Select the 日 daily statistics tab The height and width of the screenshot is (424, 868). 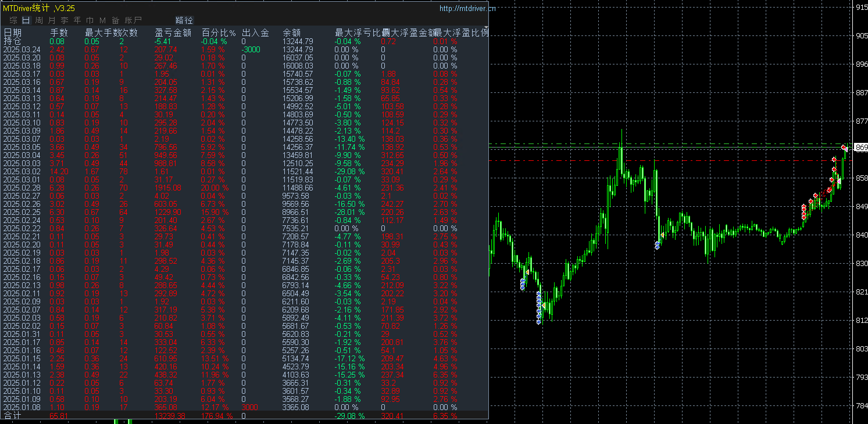click(x=26, y=20)
